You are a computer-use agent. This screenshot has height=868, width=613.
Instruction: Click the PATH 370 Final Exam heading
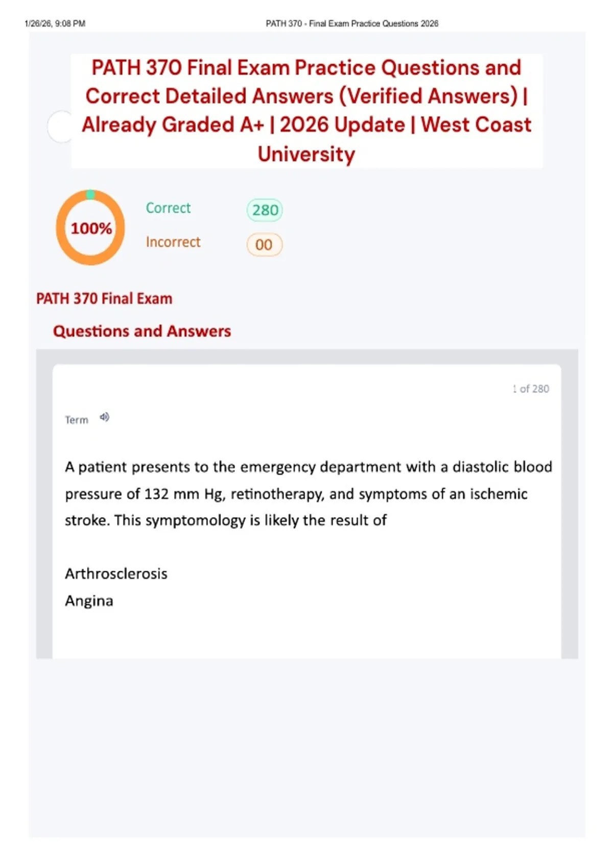tap(104, 299)
